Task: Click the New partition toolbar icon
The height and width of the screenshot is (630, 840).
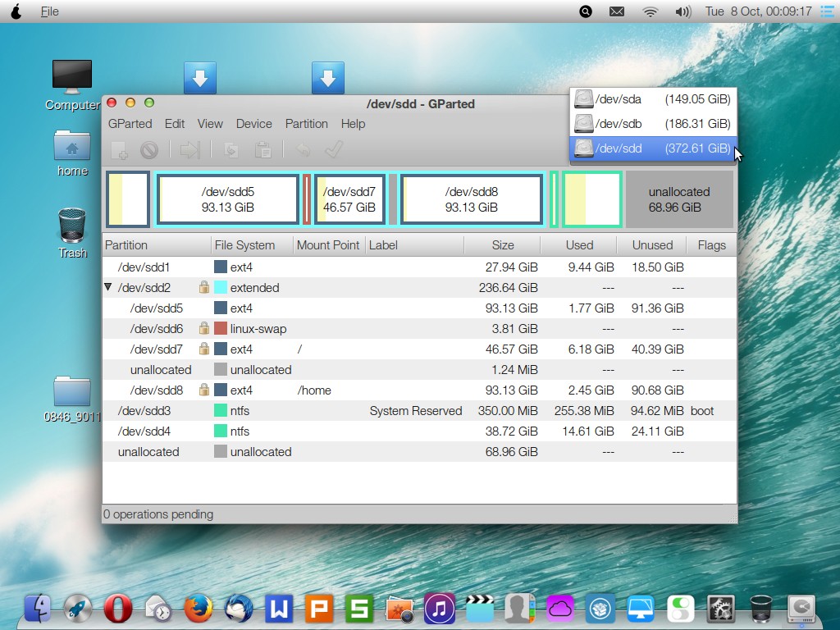Action: pos(120,150)
